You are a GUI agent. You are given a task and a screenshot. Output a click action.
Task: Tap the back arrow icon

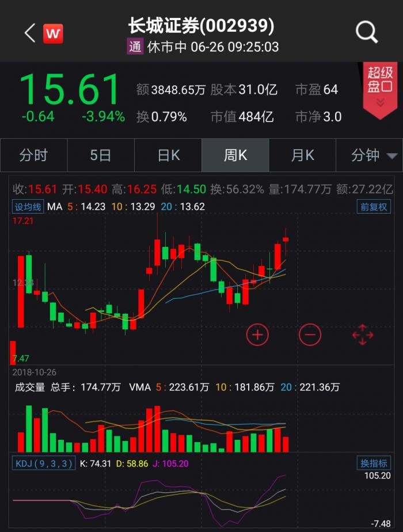pyautogui.click(x=30, y=33)
